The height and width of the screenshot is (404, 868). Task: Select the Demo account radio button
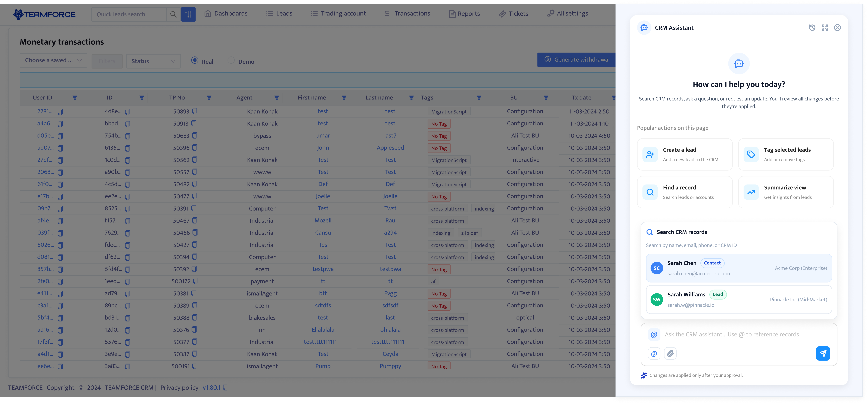[x=231, y=60]
